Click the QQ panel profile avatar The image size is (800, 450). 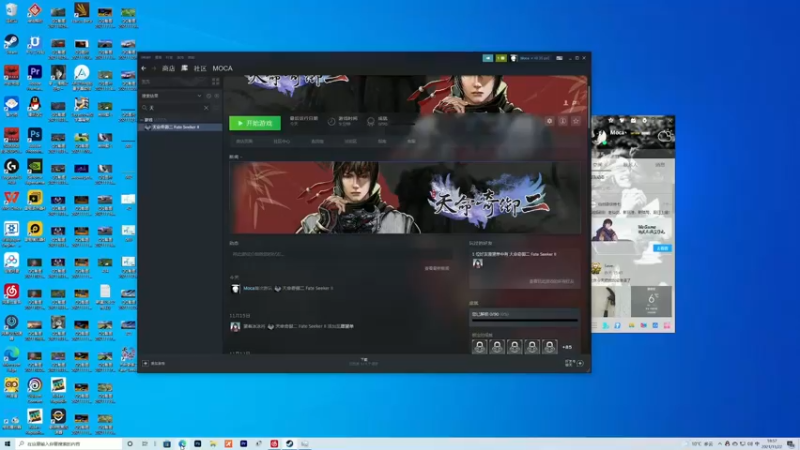(x=601, y=135)
